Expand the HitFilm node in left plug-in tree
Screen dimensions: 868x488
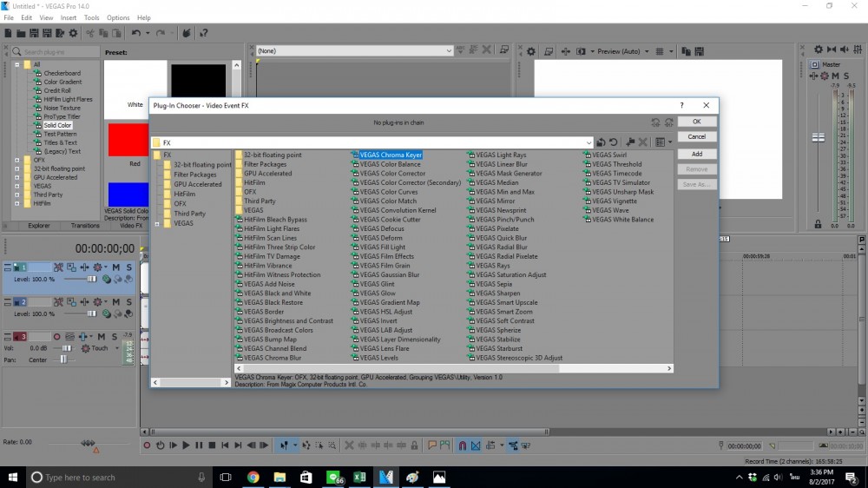pyautogui.click(x=17, y=204)
